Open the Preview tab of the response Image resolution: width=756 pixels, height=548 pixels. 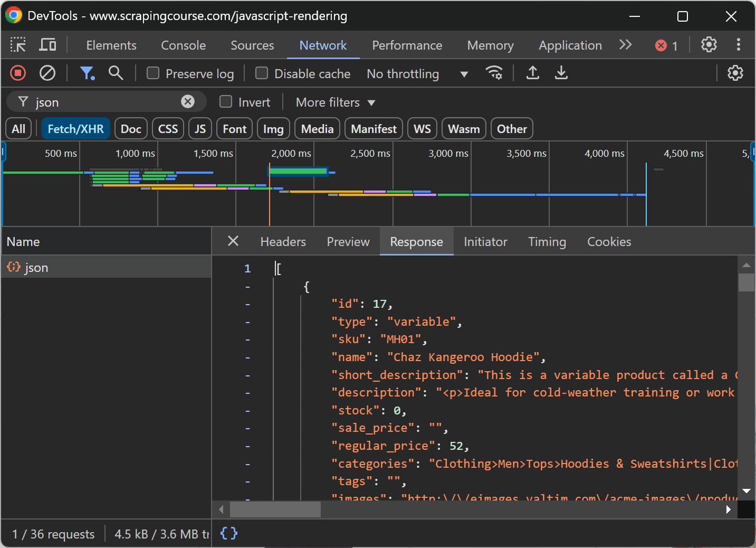[x=348, y=241]
